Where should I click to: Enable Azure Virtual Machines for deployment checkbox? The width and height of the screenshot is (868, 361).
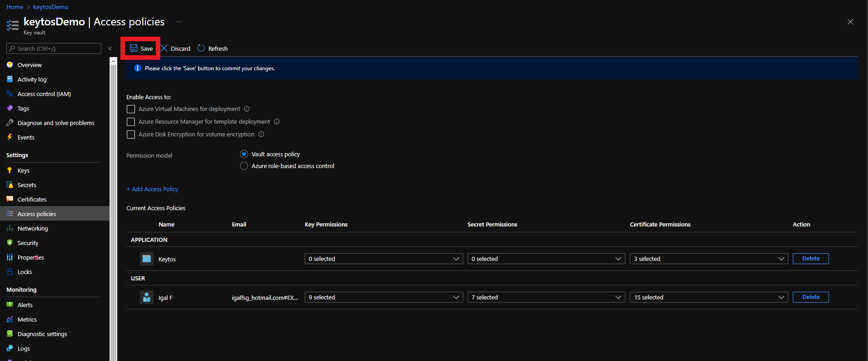click(131, 109)
